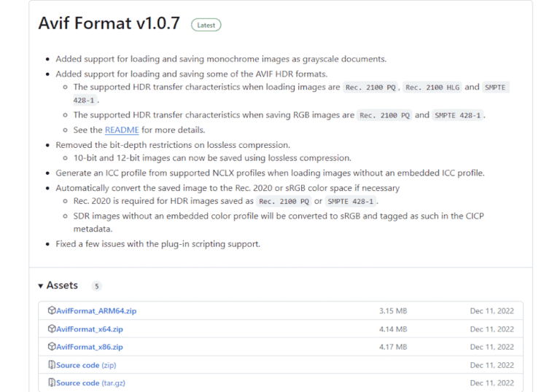Image resolution: width=560 pixels, height=392 pixels.
Task: Click the zip file icon next to Source code (zip)
Action: click(52, 365)
